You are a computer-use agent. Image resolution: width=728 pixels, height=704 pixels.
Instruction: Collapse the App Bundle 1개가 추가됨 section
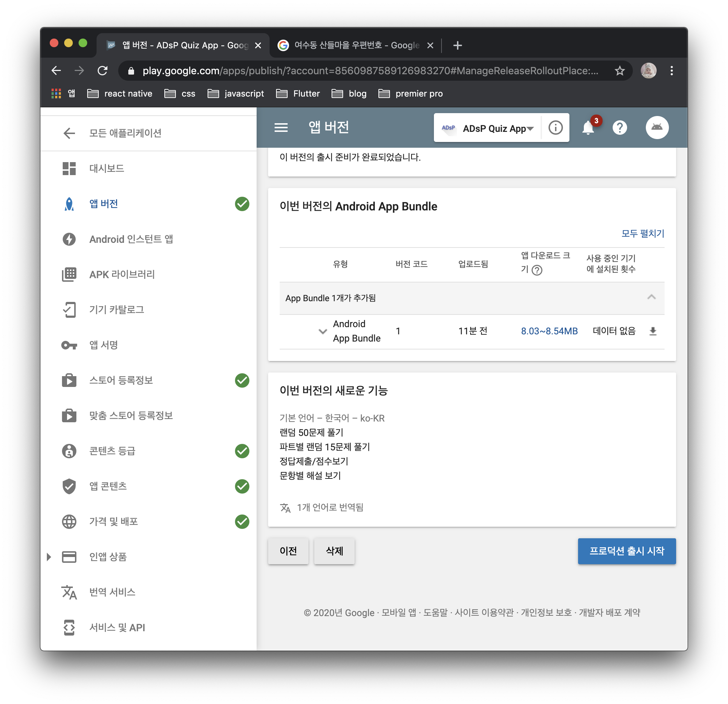pos(651,298)
